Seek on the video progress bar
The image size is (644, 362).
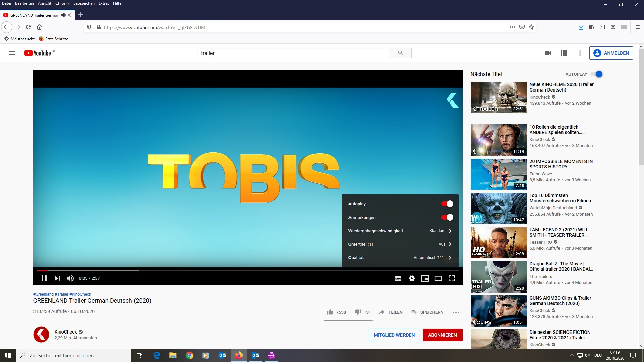235,270
